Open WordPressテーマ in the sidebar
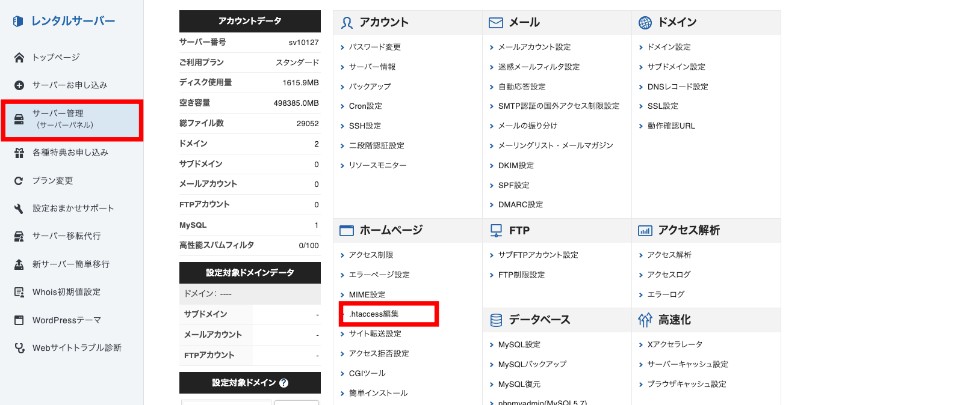This screenshot has height=405, width=960. [x=66, y=320]
